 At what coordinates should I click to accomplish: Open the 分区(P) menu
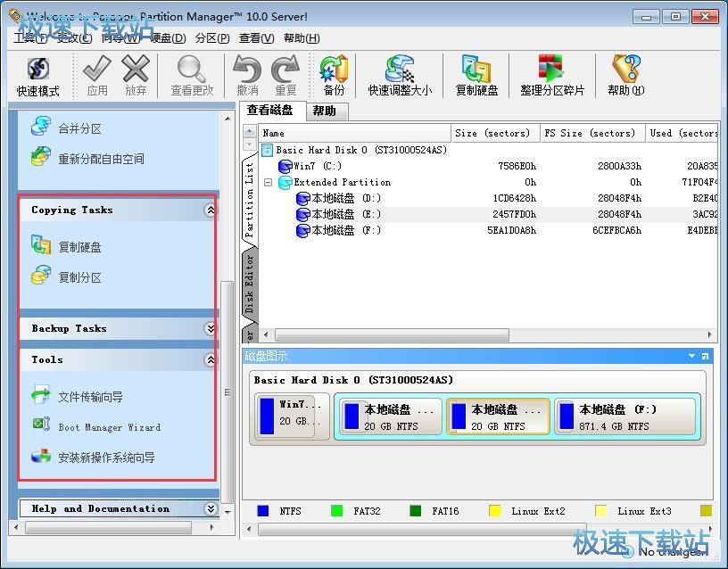click(x=212, y=38)
